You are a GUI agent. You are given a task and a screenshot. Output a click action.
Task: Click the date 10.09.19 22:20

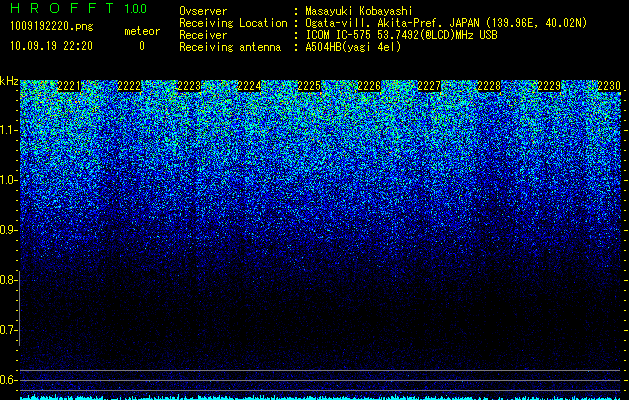click(x=51, y=46)
